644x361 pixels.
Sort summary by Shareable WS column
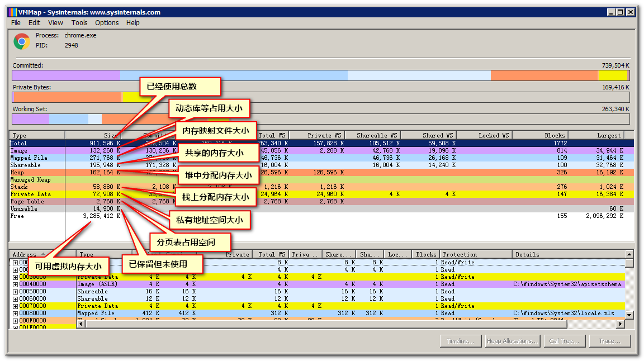tap(372, 135)
